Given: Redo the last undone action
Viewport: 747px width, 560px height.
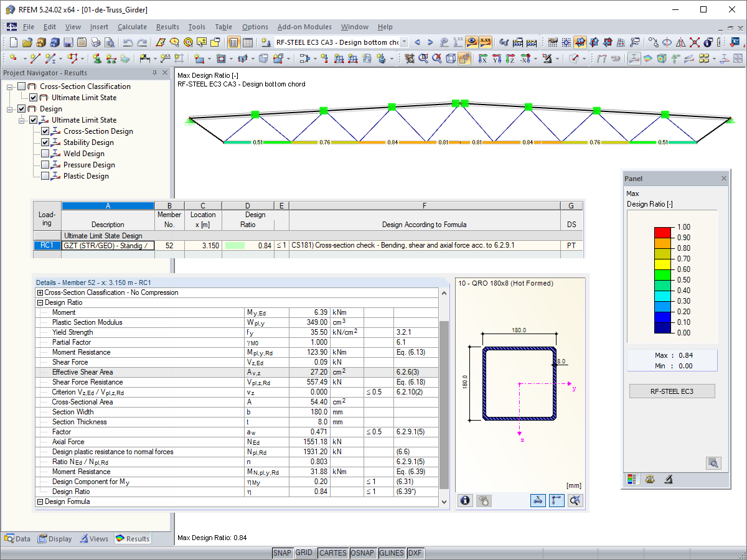Looking at the screenshot, I should point(142,42).
